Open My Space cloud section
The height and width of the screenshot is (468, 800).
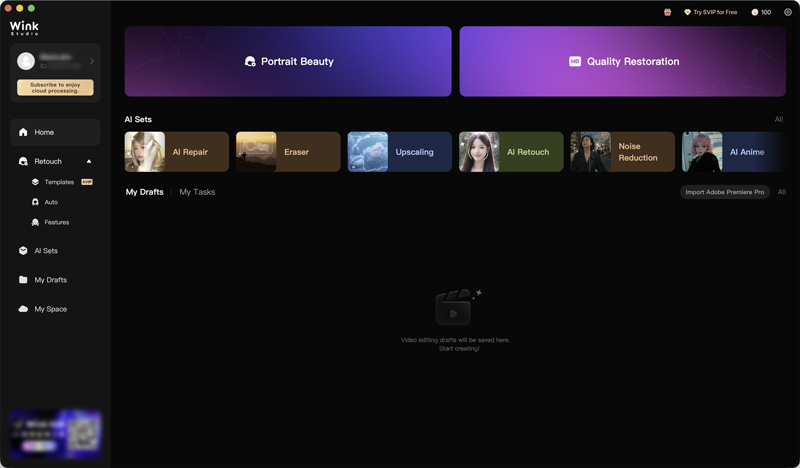pos(50,309)
